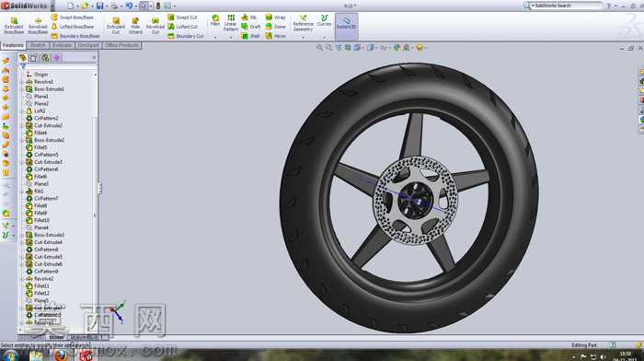Select the Fillet tool
This screenshot has height=361, width=644.
(x=214, y=20)
